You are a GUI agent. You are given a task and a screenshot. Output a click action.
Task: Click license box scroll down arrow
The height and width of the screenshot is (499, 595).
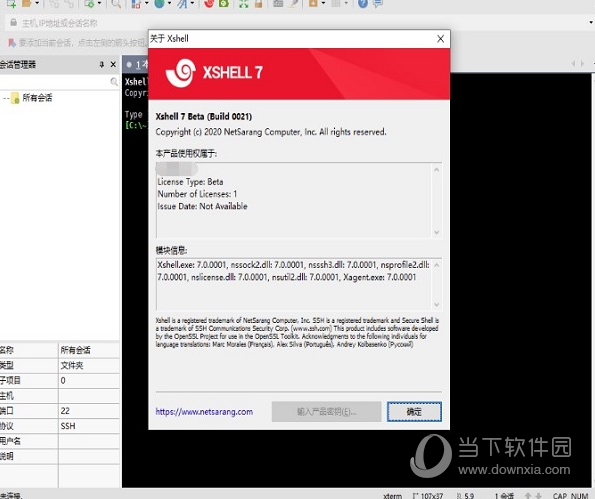click(x=436, y=232)
